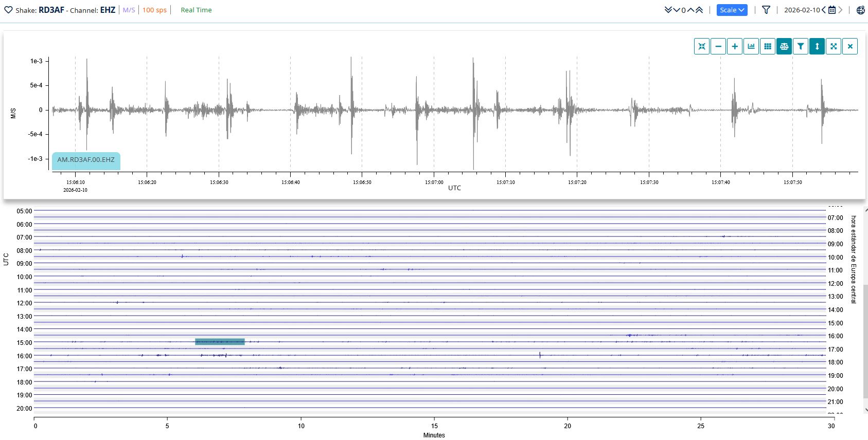
Task: Open the waveform panel filter funnel
Action: tap(801, 46)
